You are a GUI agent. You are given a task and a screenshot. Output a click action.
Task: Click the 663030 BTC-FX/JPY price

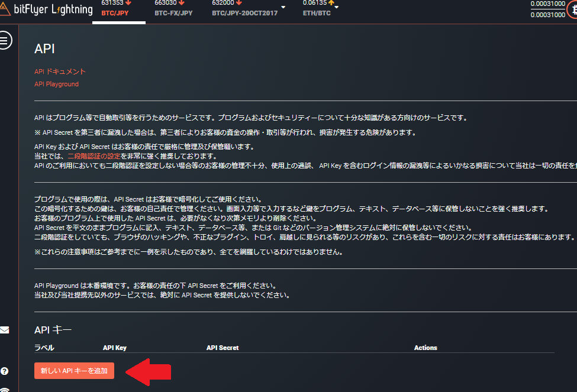pos(166,3)
